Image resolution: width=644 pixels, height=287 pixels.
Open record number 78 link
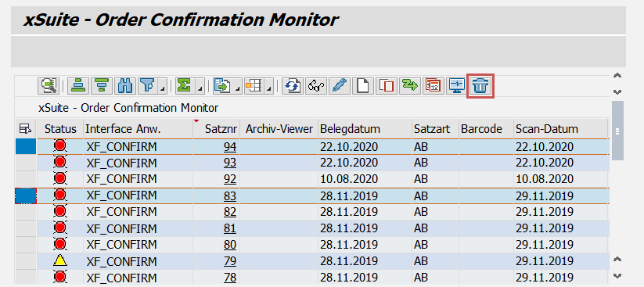click(230, 278)
